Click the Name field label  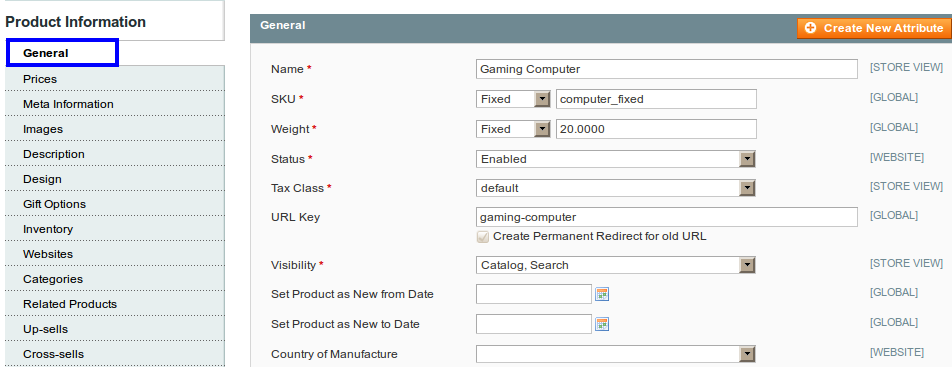[x=287, y=69]
